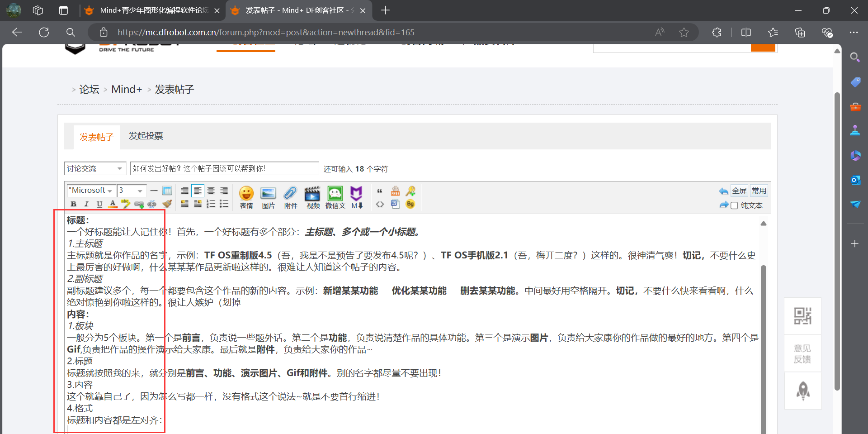The height and width of the screenshot is (434, 868).
Task: Open the 意见反馈 feedback button
Action: pos(802,353)
